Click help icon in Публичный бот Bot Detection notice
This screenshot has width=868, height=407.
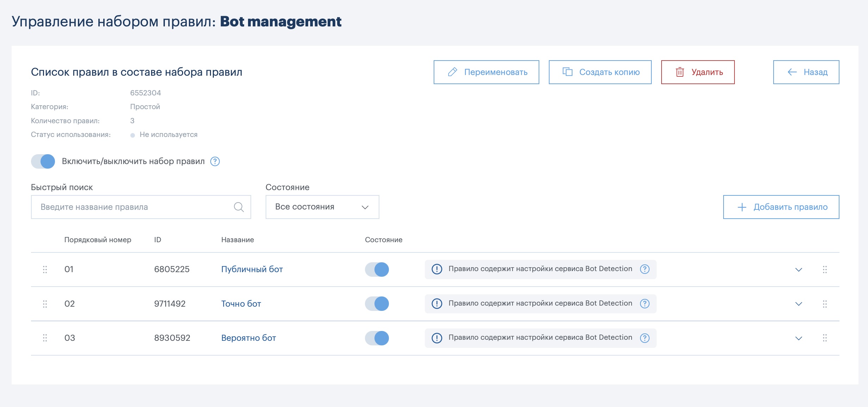point(645,269)
